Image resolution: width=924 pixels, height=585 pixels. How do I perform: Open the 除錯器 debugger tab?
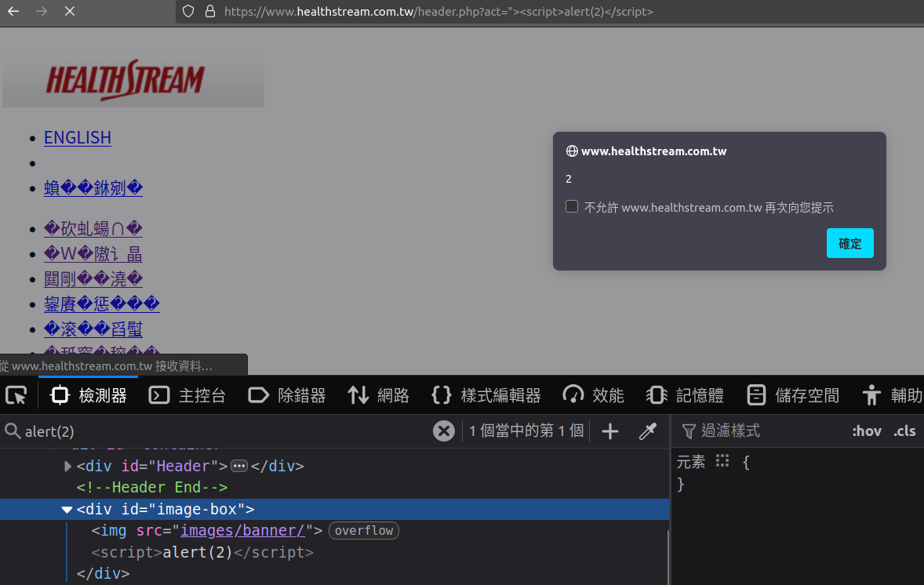[287, 394]
